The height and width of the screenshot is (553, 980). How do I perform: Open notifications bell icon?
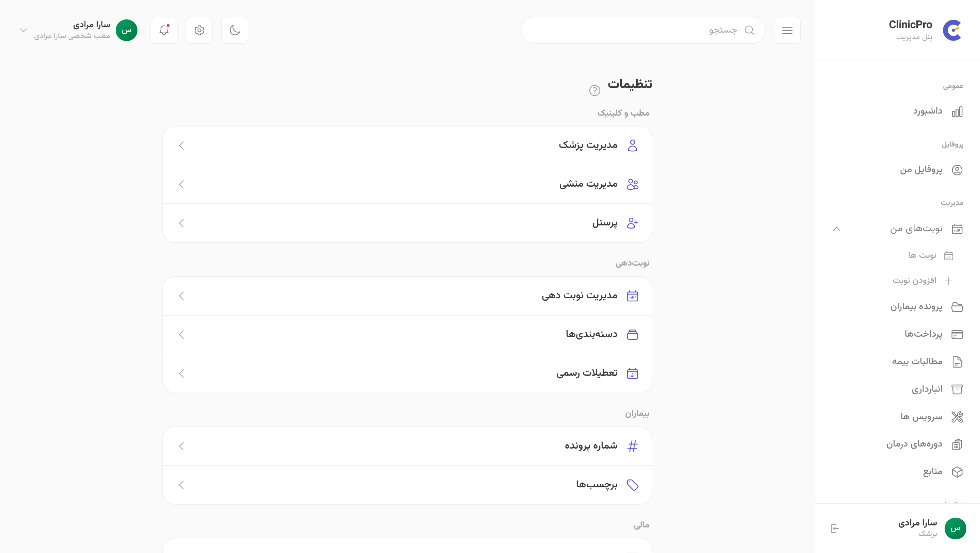(164, 30)
